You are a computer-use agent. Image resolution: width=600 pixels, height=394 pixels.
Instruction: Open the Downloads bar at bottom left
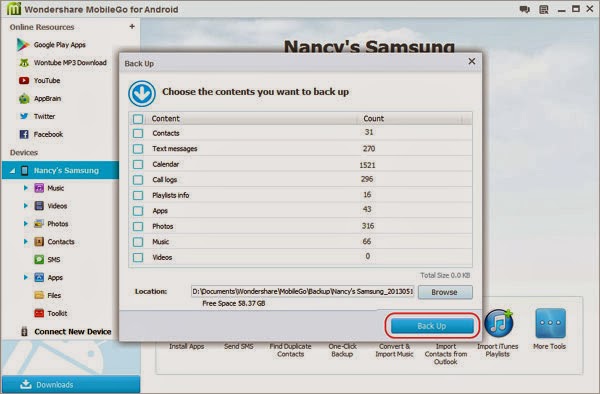[x=71, y=384]
